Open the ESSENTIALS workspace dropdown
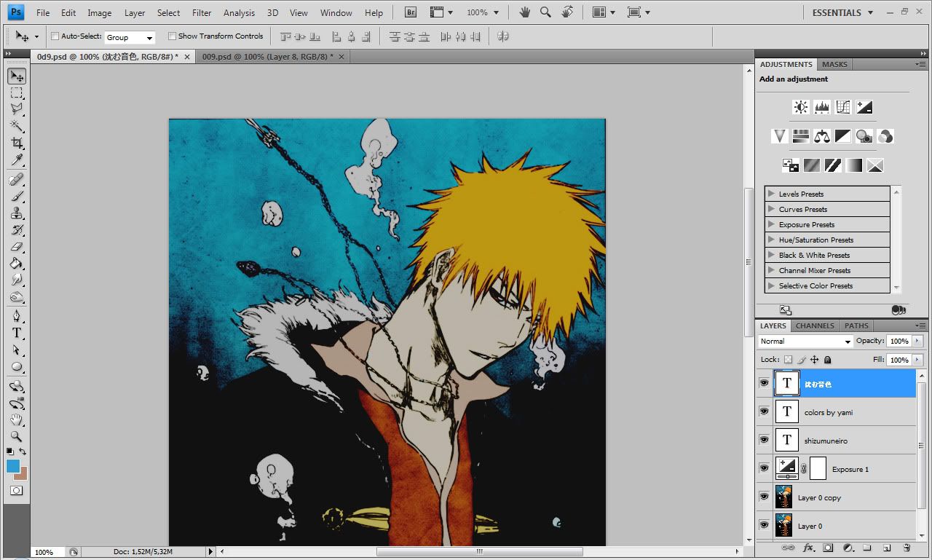 [x=842, y=12]
